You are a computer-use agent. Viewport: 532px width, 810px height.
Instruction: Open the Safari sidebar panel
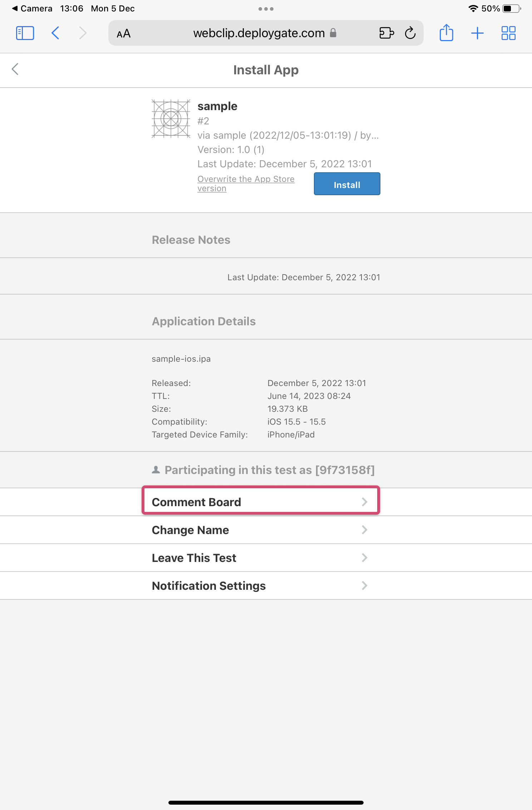point(25,33)
